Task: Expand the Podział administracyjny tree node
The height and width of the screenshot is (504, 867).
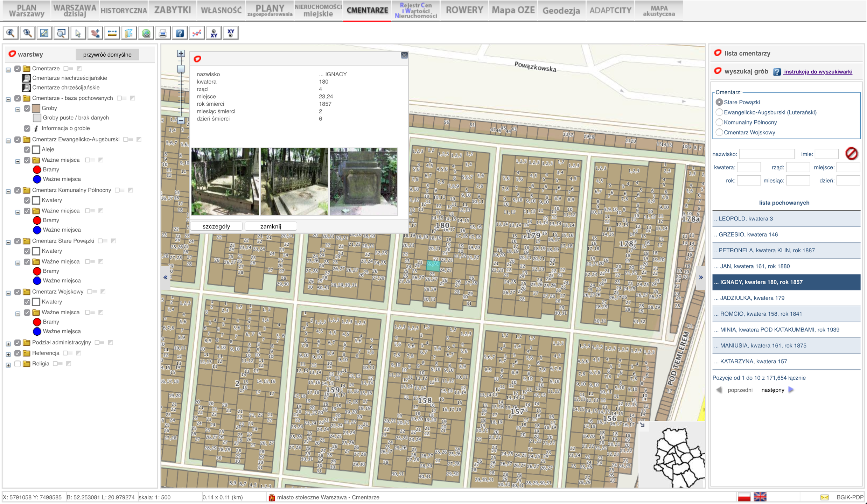Action: [8, 343]
